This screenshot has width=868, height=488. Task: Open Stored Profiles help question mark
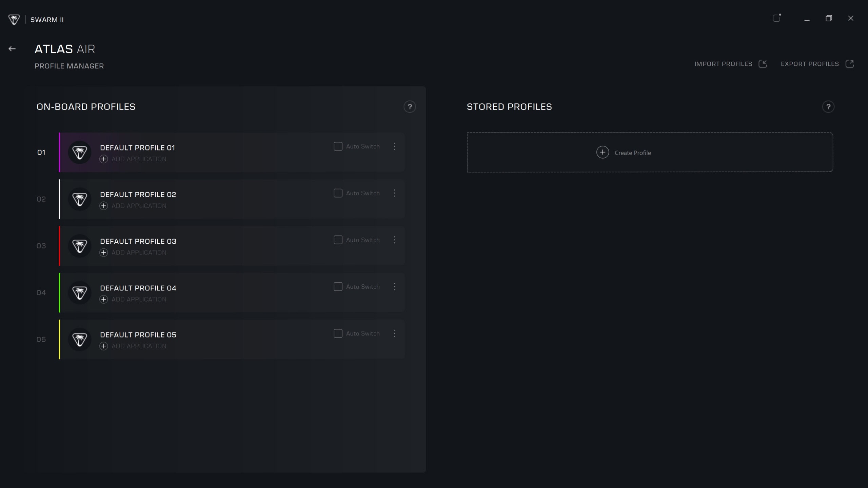click(x=828, y=107)
